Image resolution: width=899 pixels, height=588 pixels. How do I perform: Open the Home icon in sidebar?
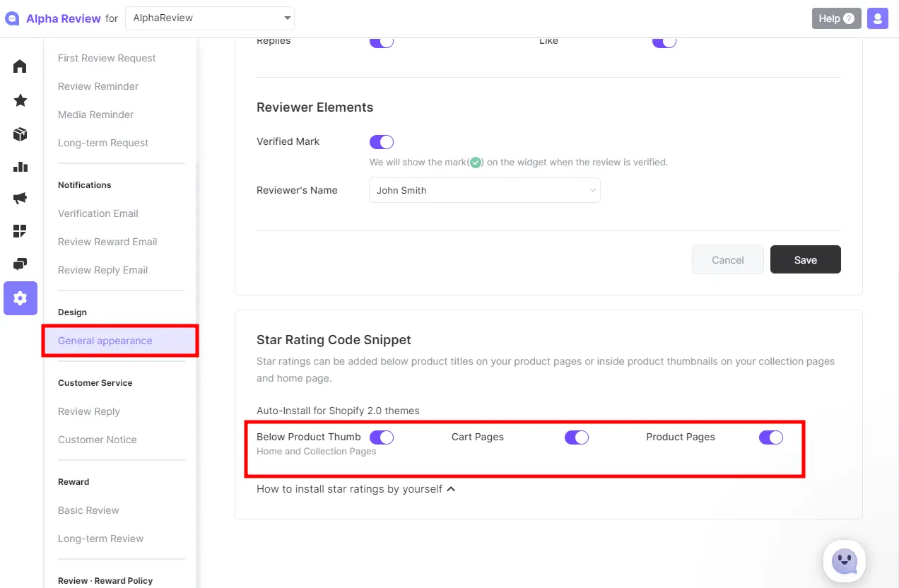(x=20, y=66)
